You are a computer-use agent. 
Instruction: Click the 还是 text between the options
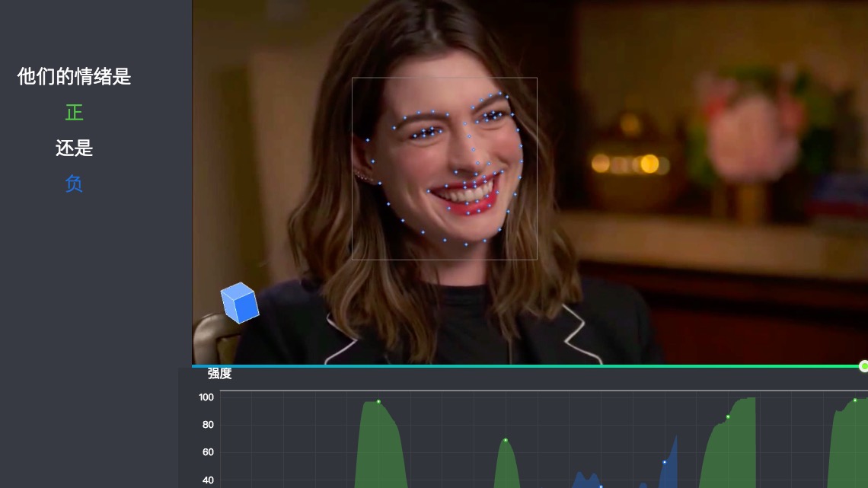click(74, 148)
